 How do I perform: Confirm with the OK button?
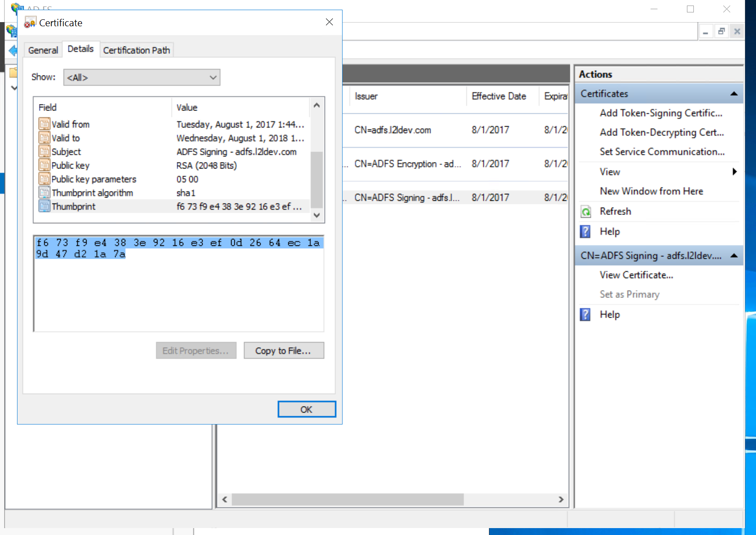point(307,409)
